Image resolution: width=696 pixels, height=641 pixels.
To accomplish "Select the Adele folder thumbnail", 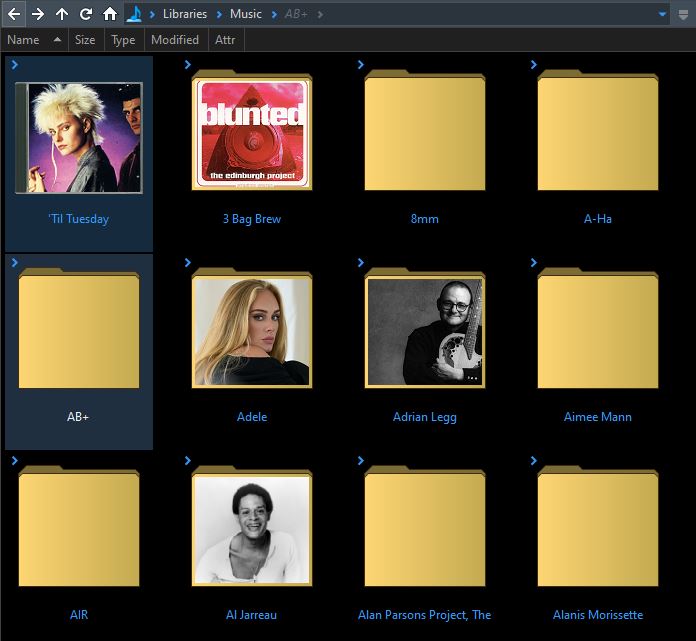I will pyautogui.click(x=252, y=331).
